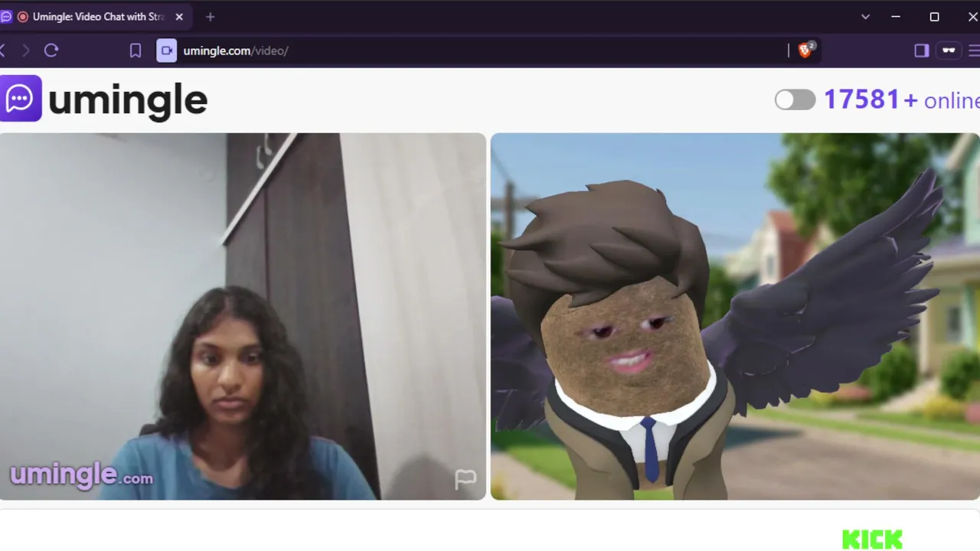Open a new browser tab
Screen dimensions: 980x551
coord(211,17)
